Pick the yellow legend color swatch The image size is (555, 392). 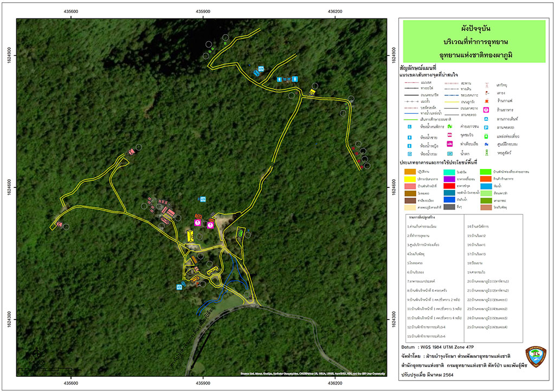click(x=410, y=179)
